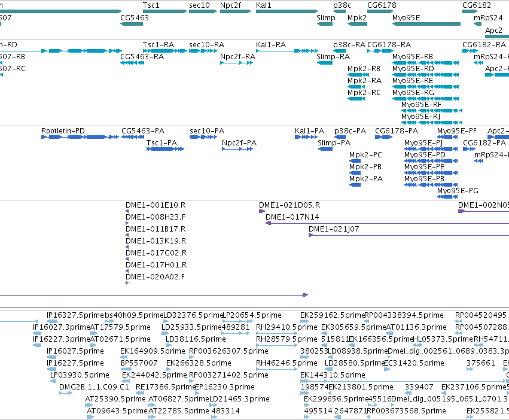The width and height of the screenshot is (509, 420).
Task: Click the p38c gene label
Action: [342, 5]
